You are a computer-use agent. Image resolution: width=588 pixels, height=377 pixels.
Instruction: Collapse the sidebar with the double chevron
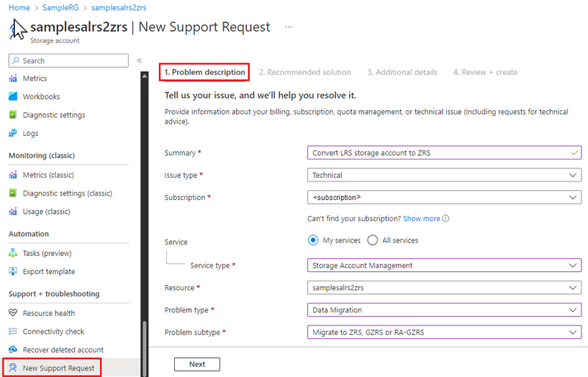(x=140, y=60)
